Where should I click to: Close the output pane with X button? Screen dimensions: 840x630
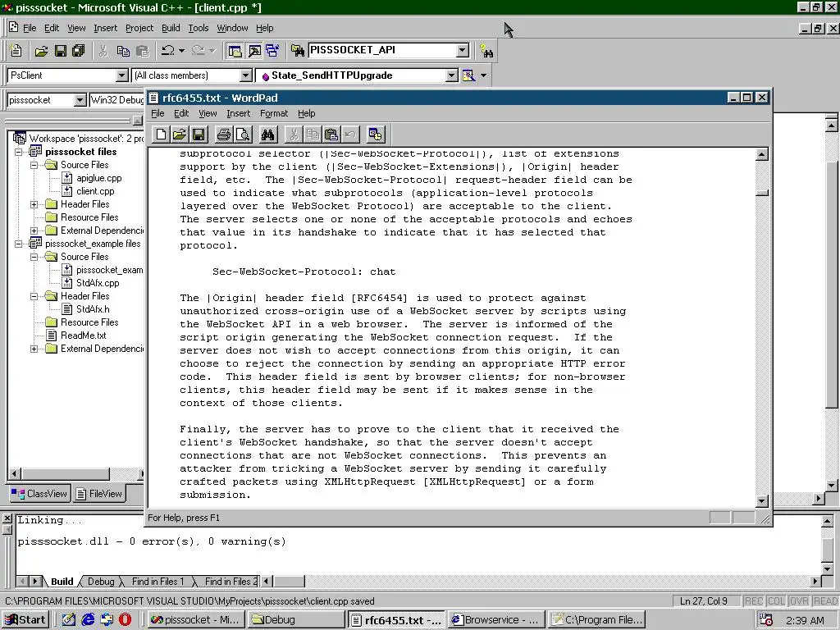coord(7,518)
